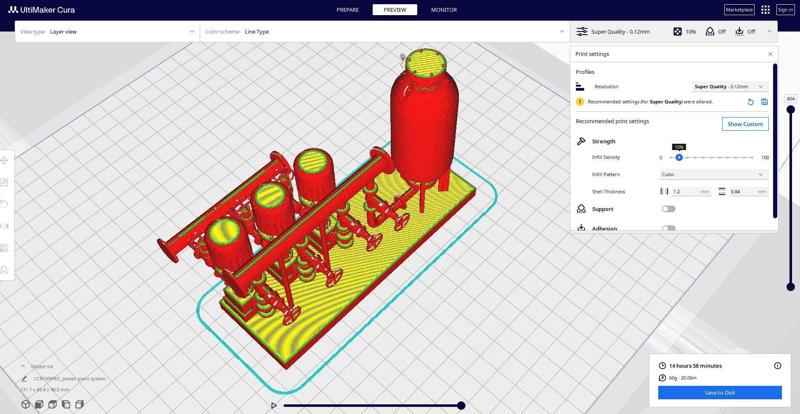Screen dimensions: 800x414
Task: Click the print settings sliders icon
Action: (x=582, y=32)
